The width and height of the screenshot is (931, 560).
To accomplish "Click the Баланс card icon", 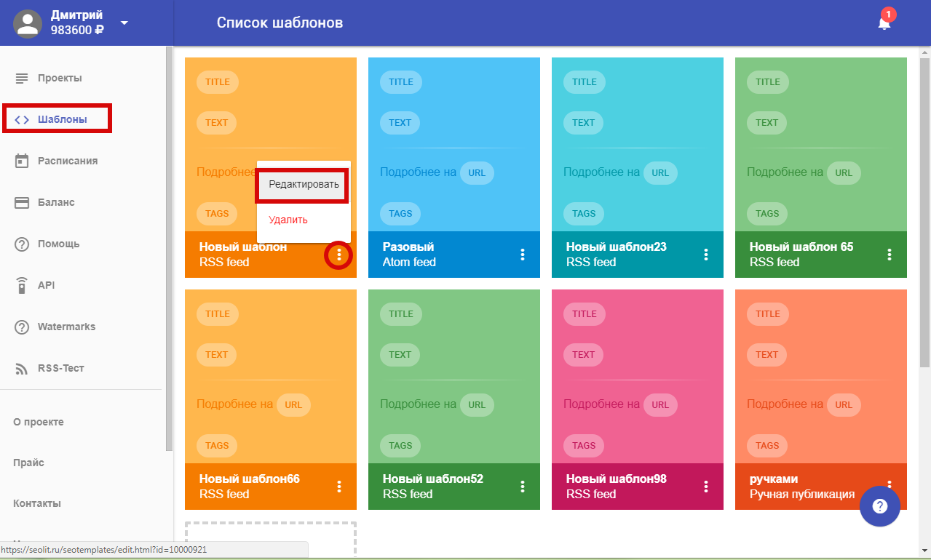I will [x=22, y=202].
